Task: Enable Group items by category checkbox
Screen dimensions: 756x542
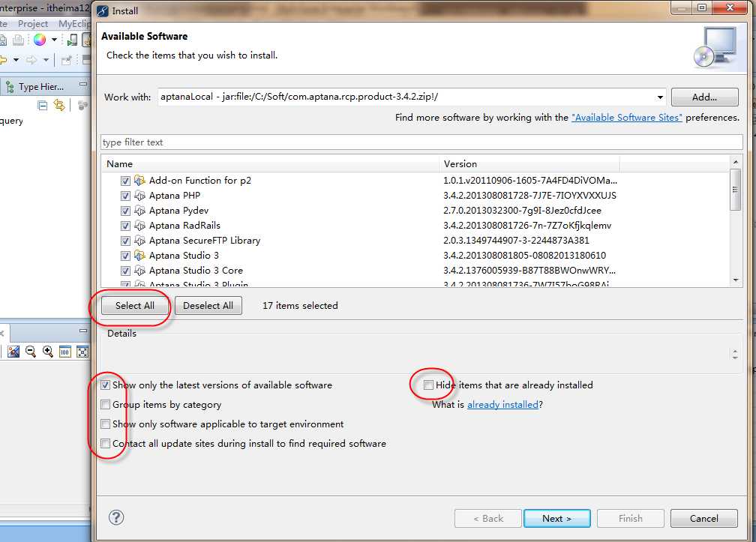Action: click(x=105, y=404)
